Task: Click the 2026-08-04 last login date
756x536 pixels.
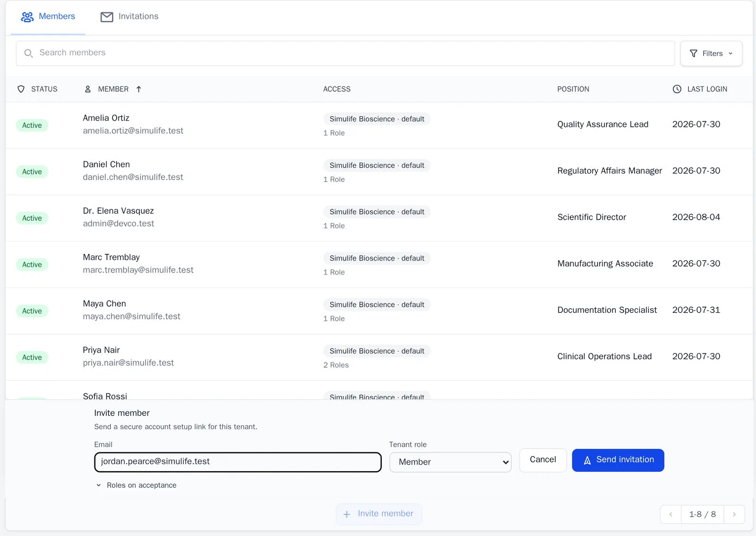Action: pos(696,217)
